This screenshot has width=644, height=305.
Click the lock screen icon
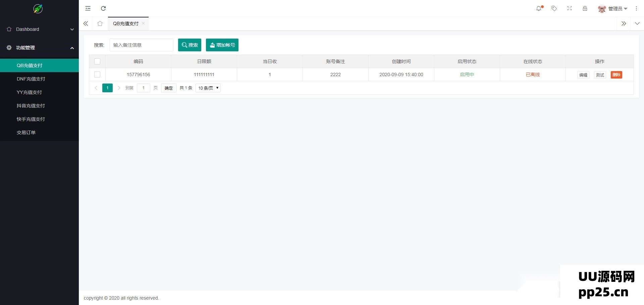[x=585, y=8]
